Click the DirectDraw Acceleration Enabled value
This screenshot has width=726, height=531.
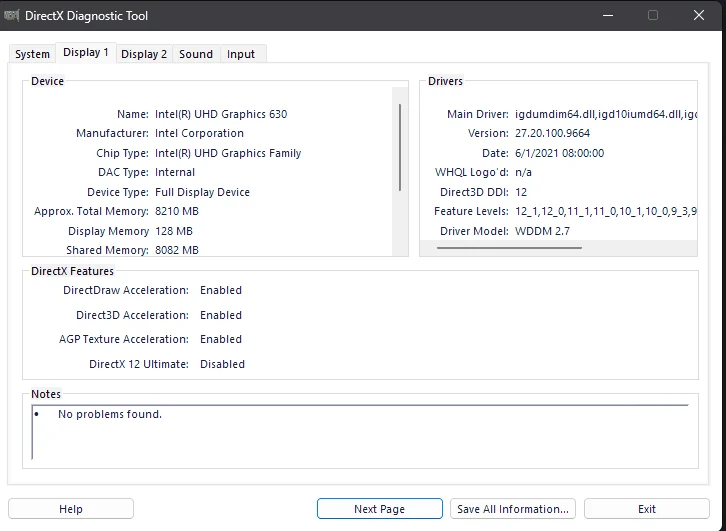[x=221, y=290]
